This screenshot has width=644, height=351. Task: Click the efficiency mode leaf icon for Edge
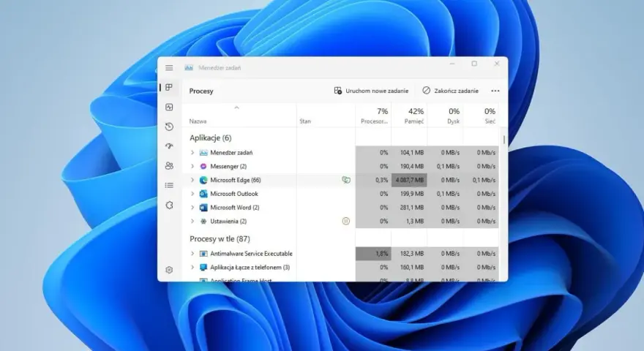click(x=346, y=180)
